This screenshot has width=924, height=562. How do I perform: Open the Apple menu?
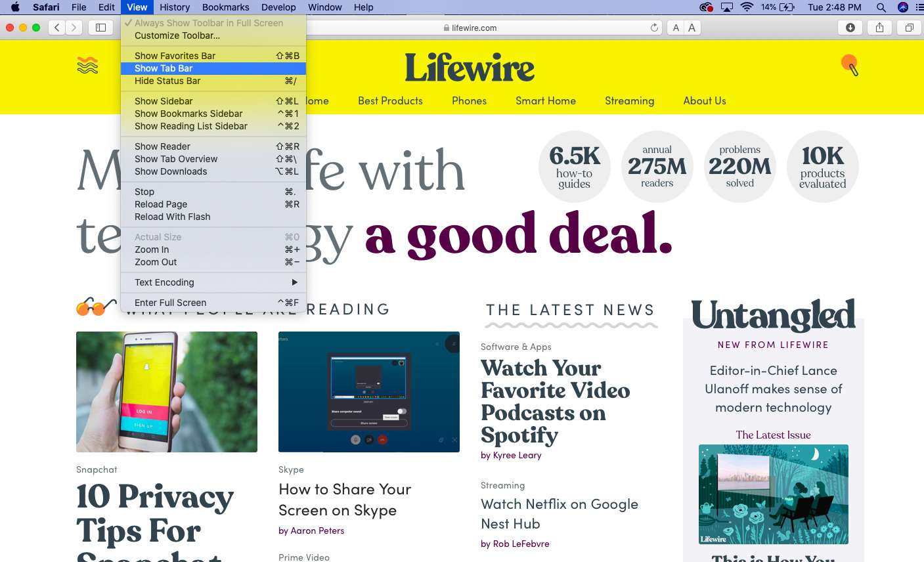click(16, 7)
